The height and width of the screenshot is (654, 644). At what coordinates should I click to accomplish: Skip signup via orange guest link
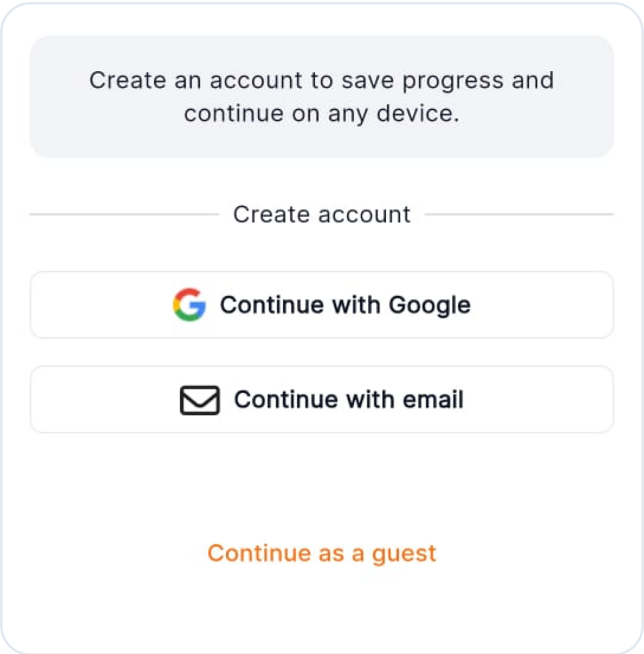pyautogui.click(x=321, y=554)
